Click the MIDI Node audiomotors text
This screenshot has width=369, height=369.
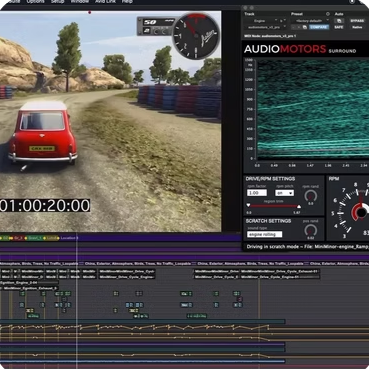pos(270,36)
